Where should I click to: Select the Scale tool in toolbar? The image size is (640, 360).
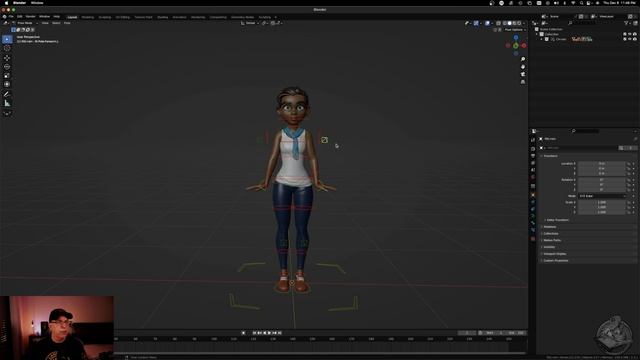click(x=7, y=76)
